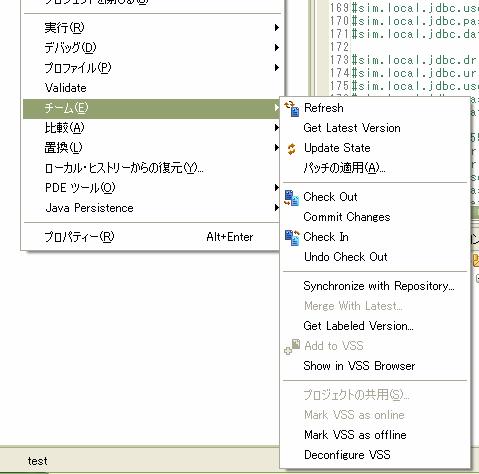Expand the チーム(E) submenu arrow
Screen dimensions: 479x474
click(276, 108)
